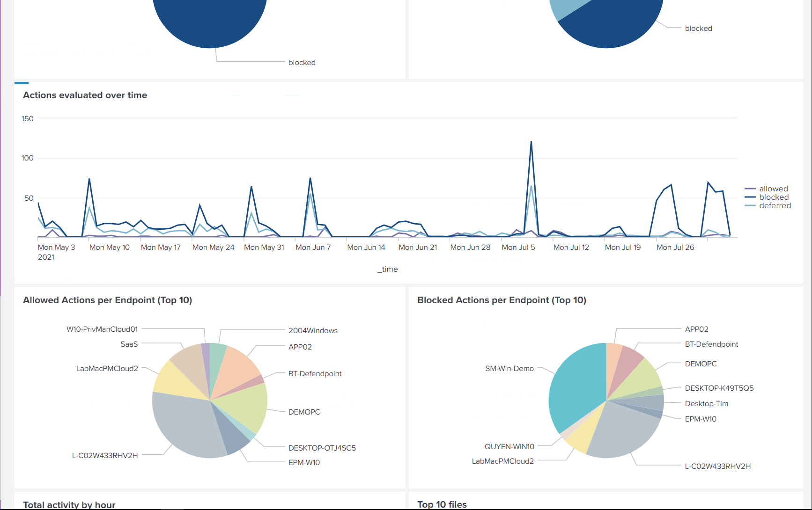Open the 'Actions evaluated over time' panel title

point(85,95)
